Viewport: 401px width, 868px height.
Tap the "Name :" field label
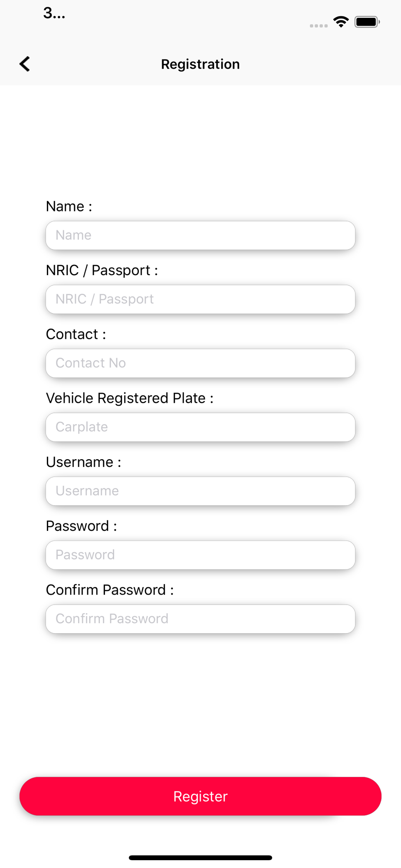point(69,206)
